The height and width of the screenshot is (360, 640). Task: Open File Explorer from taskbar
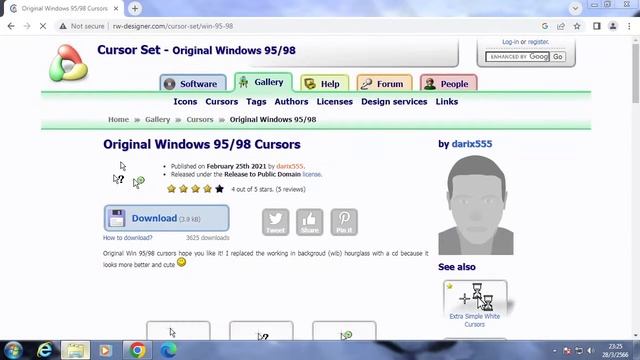pos(76,350)
